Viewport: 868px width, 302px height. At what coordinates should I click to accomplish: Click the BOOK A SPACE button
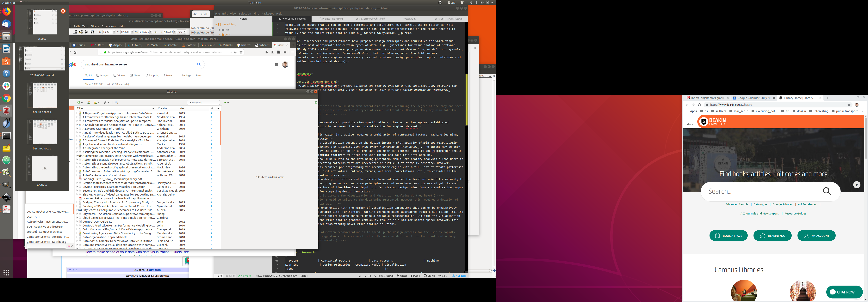coord(728,236)
